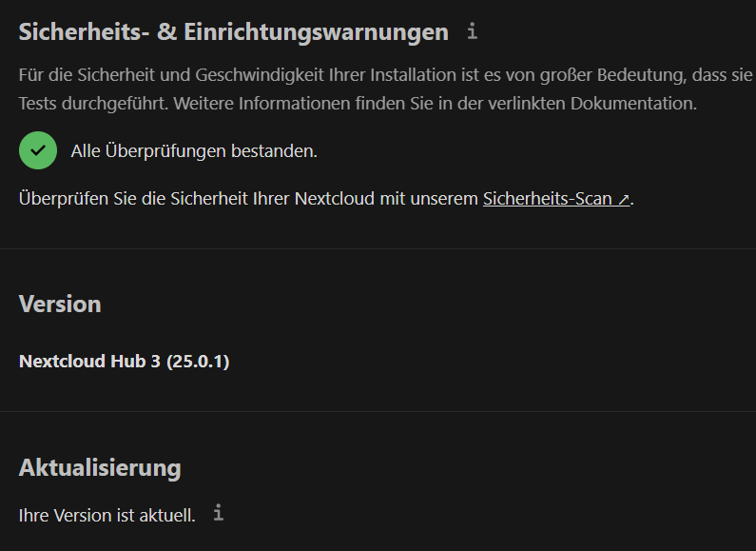This screenshot has height=551, width=756.
Task: Click the word 'Dokumentation' in the description
Action: 631,103
